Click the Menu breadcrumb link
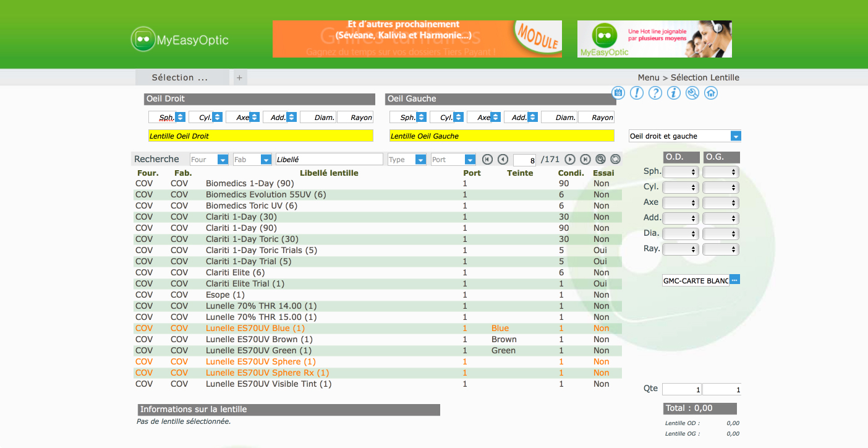868x448 pixels. coord(649,77)
